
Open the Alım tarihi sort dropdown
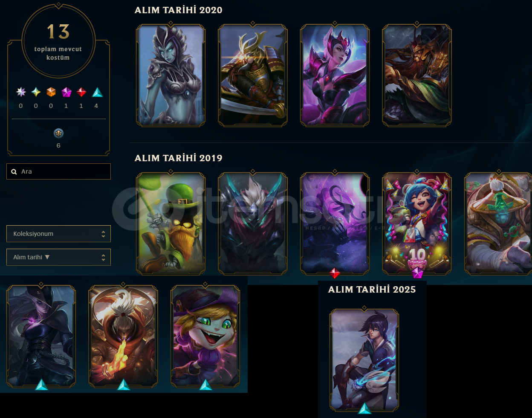pyautogui.click(x=58, y=257)
